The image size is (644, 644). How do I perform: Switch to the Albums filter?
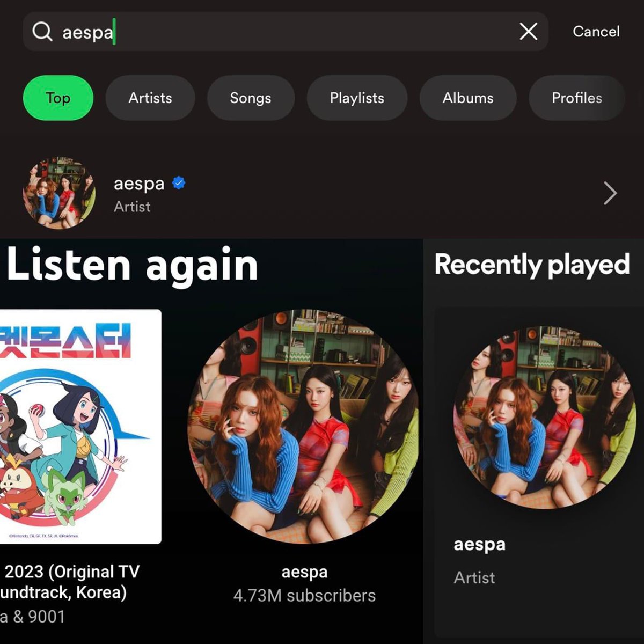468,98
